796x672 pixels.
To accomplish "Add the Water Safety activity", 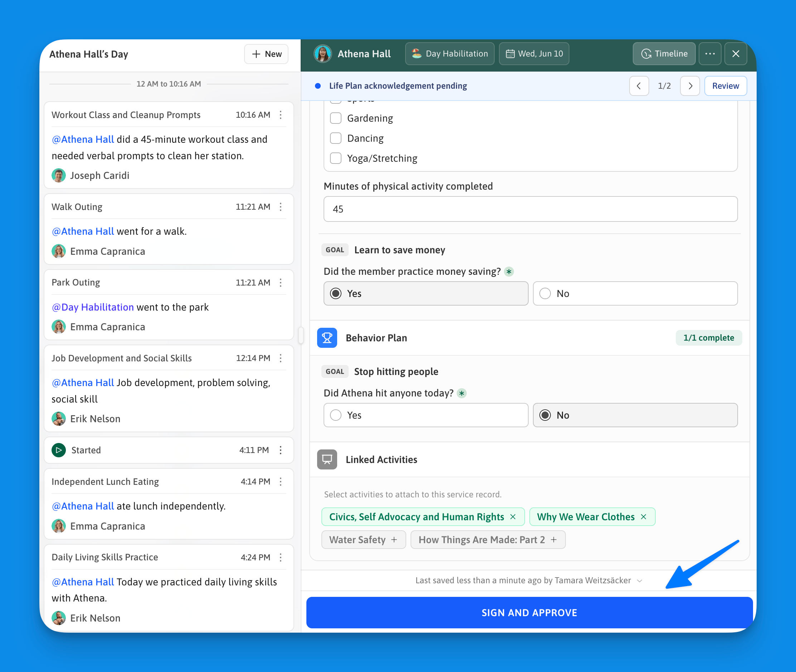I will click(364, 540).
